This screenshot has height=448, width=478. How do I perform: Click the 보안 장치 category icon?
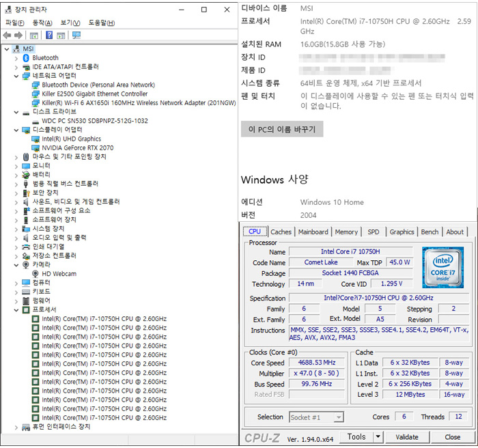[x=26, y=193]
